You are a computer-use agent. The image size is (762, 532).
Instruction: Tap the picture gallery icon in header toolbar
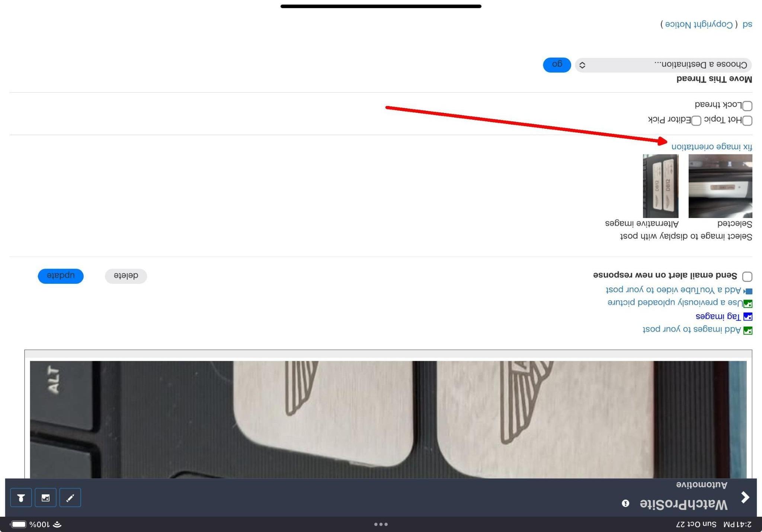[45, 497]
